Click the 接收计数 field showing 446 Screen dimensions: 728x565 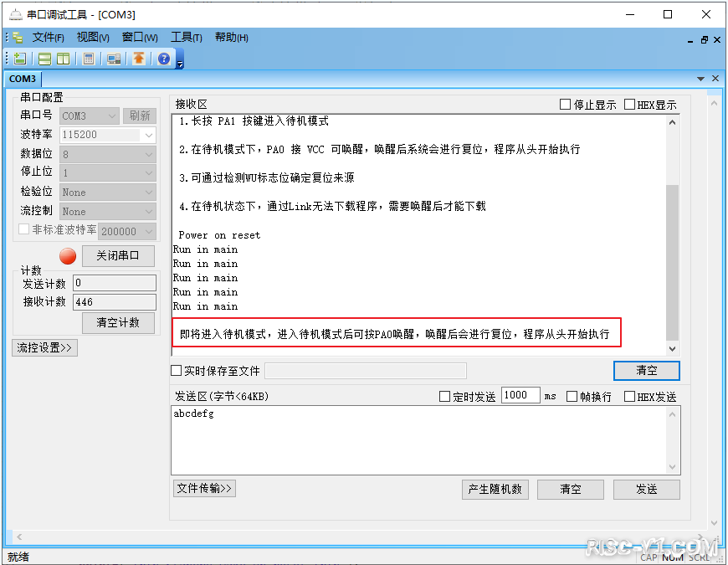click(x=115, y=302)
